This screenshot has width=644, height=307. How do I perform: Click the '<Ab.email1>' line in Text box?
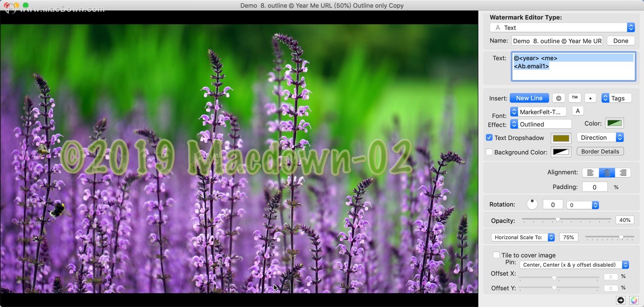[x=531, y=66]
